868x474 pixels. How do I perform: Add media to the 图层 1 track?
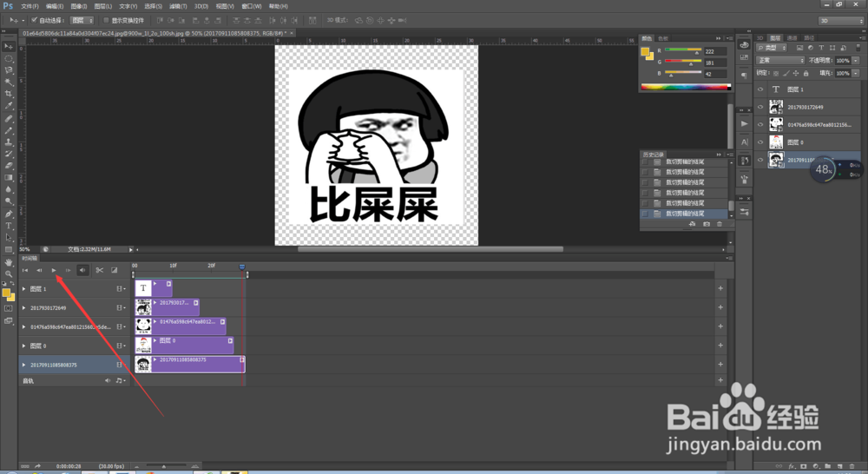[720, 288]
